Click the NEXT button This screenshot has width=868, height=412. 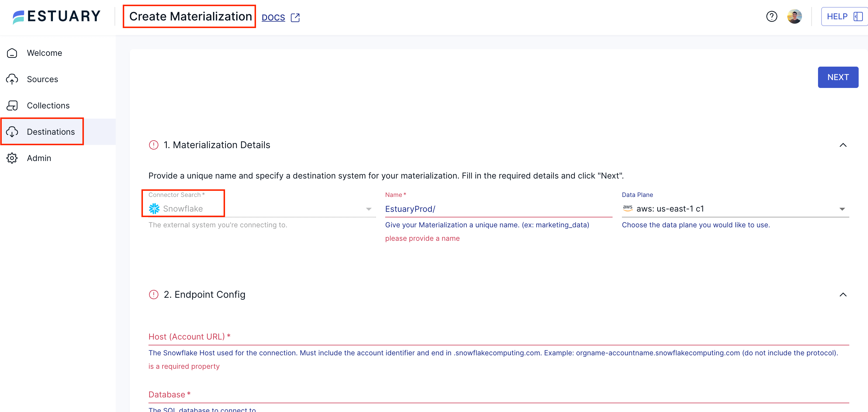(x=838, y=77)
